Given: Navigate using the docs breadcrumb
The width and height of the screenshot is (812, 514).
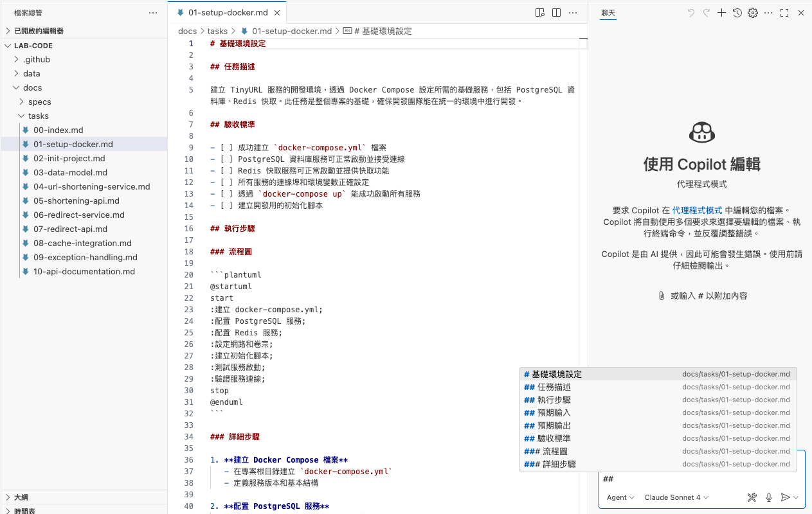Looking at the screenshot, I should coord(187,31).
